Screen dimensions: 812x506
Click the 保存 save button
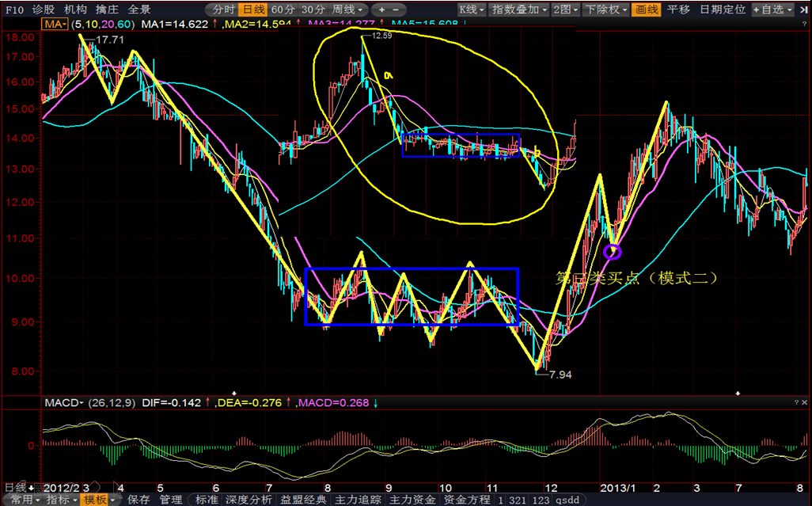tap(138, 500)
